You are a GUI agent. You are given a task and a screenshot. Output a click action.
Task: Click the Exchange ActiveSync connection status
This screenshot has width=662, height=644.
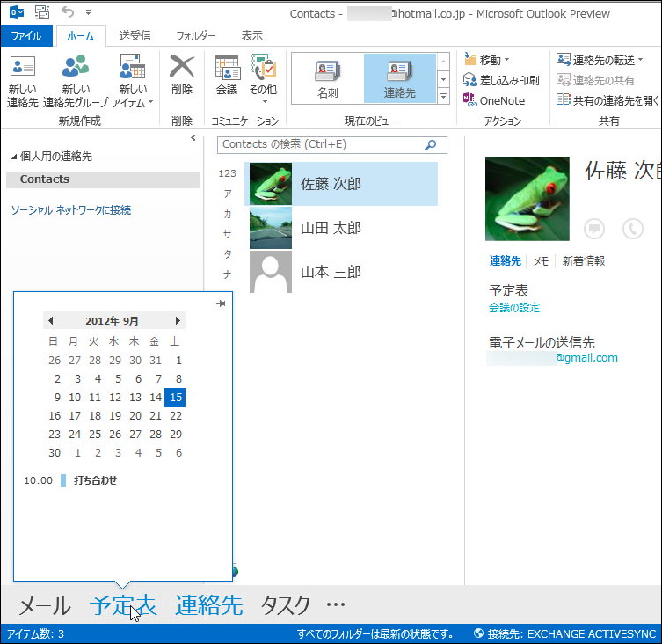566,633
